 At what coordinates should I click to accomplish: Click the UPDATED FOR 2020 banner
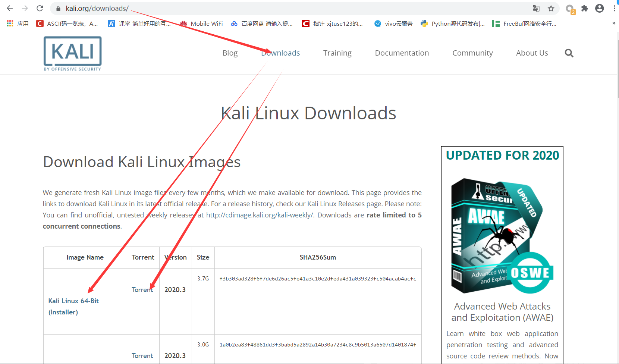pos(502,155)
